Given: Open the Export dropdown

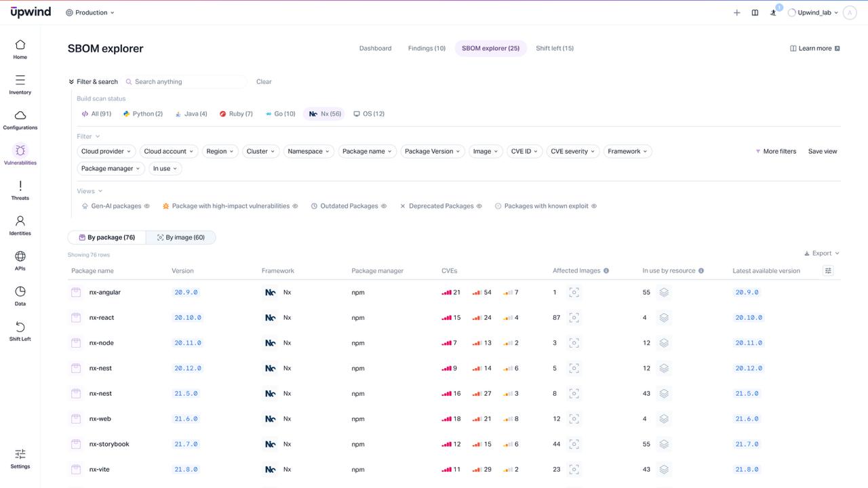Looking at the screenshot, I should tap(822, 253).
